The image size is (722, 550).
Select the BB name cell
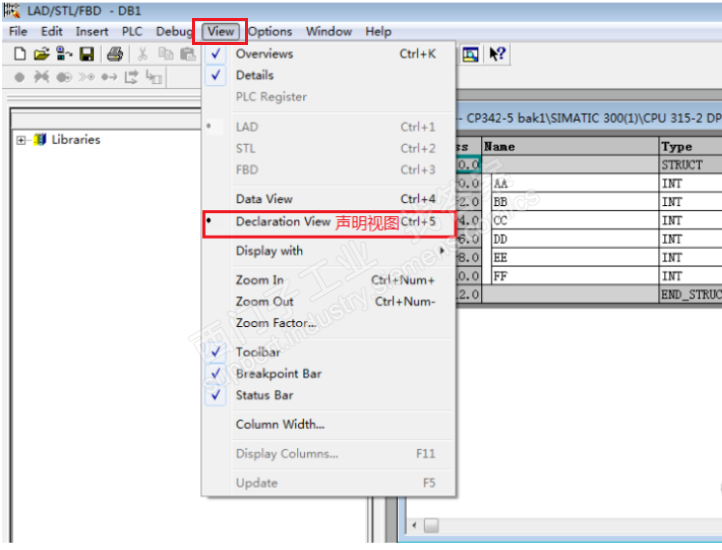click(575, 202)
